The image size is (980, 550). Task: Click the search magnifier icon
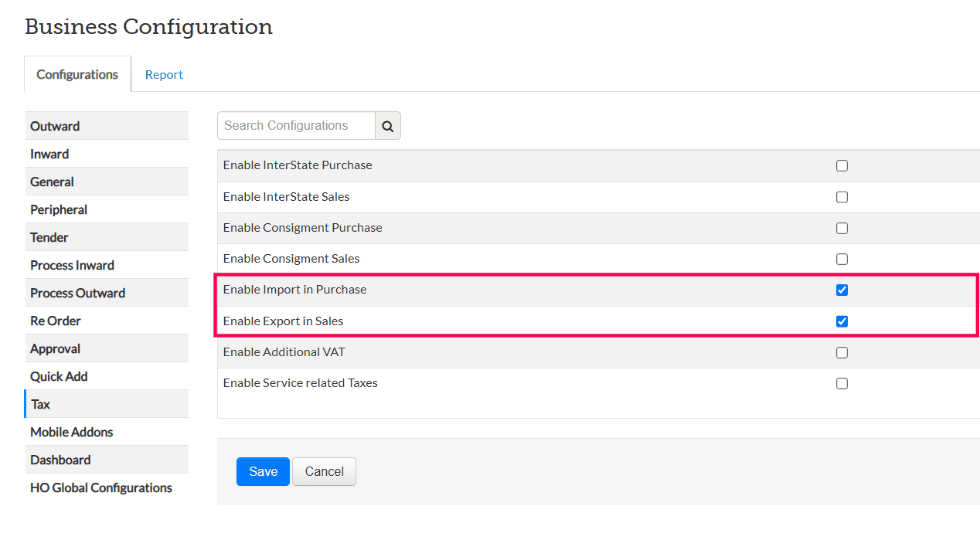coord(388,126)
